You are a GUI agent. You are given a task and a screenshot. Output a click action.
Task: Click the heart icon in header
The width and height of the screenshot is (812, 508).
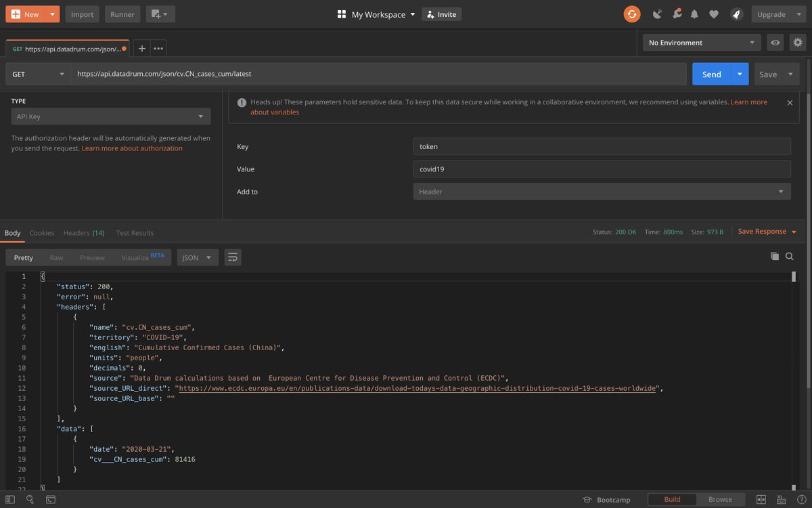click(714, 14)
